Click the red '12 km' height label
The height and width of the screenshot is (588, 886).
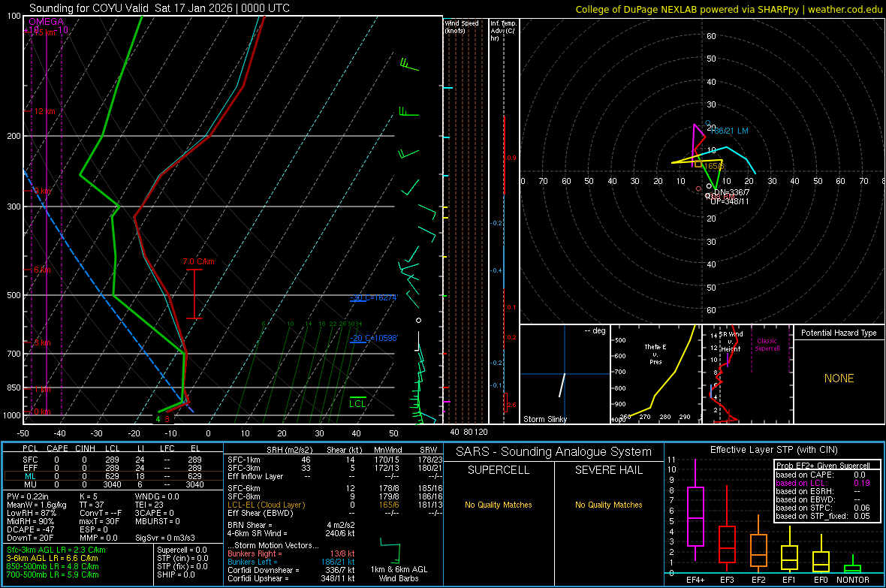point(44,111)
